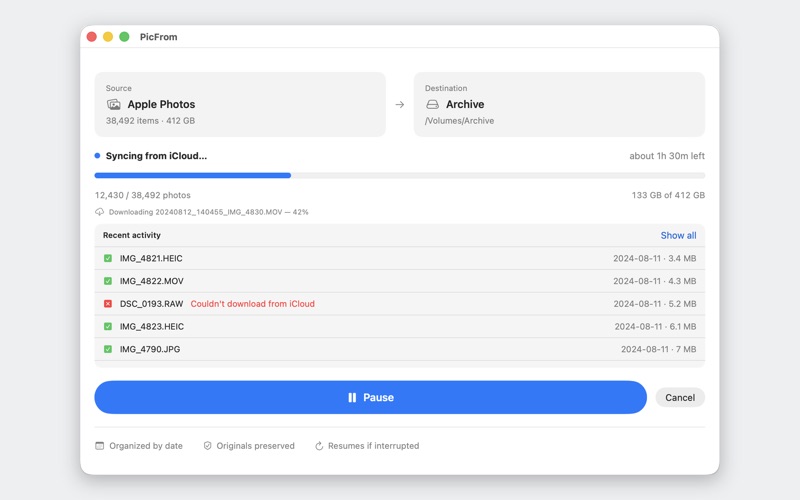Click the green check icon for IMG_4790.JPG
The height and width of the screenshot is (500, 800).
108,349
